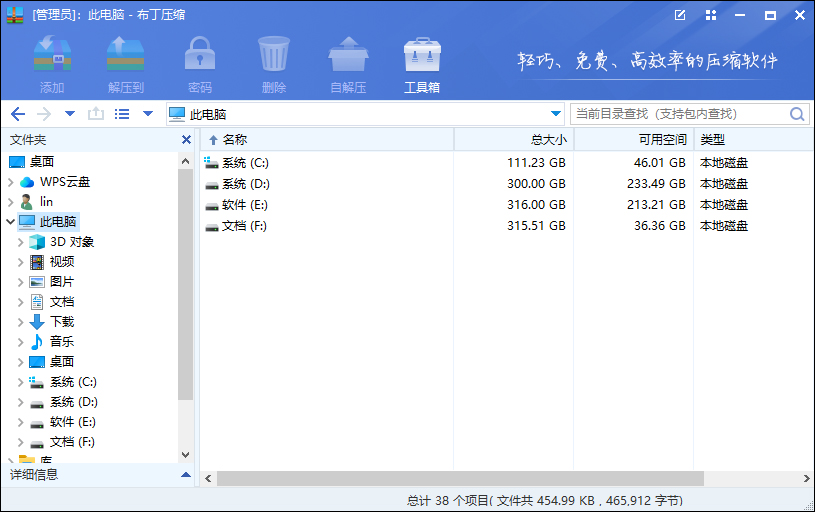This screenshot has height=512, width=815.
Task: Expand the 视频 tree node
Action: 20,262
